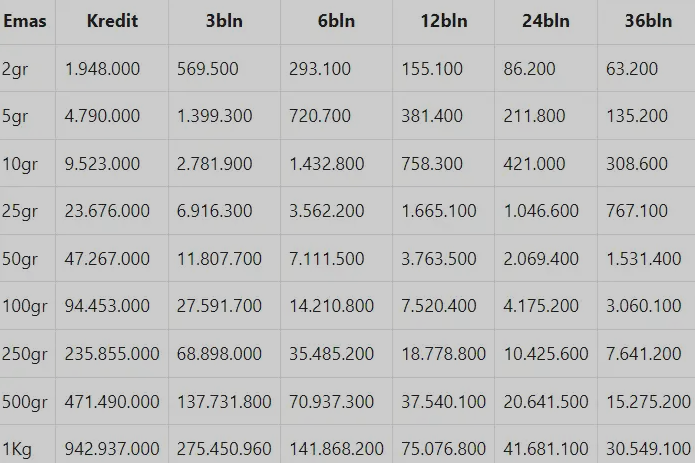
Task: Click the Kredit column header
Action: (112, 21)
